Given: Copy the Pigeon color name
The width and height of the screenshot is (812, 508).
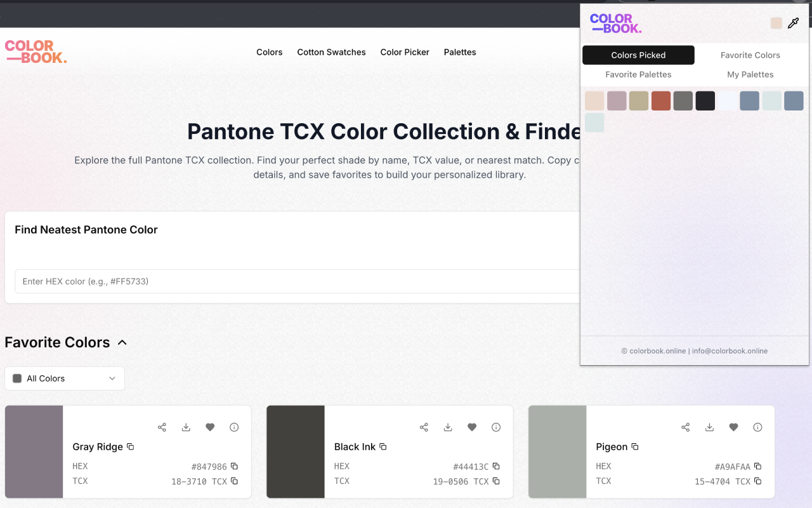Looking at the screenshot, I should (635, 447).
